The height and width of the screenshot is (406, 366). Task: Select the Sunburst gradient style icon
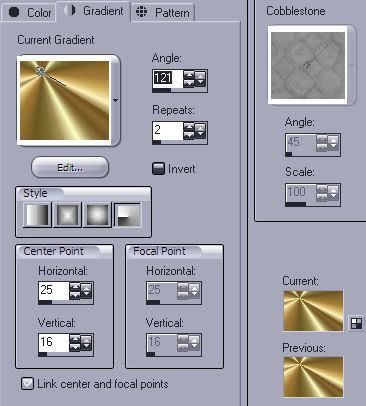(x=97, y=215)
